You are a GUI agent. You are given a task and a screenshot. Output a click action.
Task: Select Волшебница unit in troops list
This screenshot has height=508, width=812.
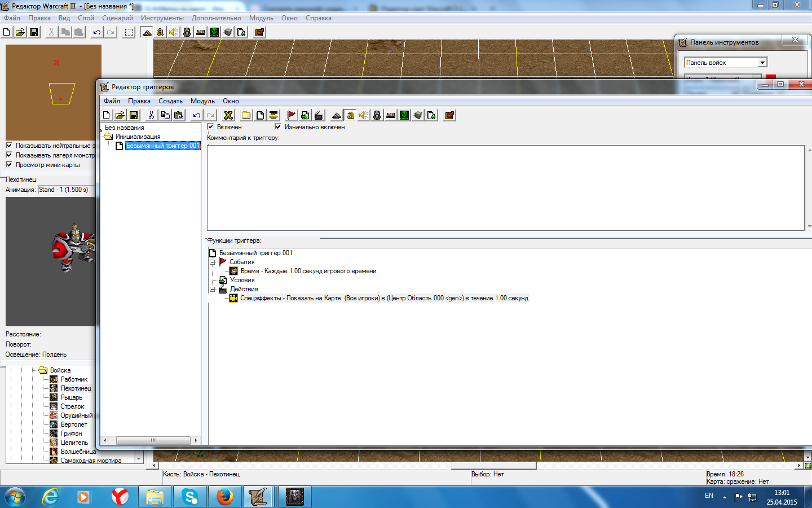(78, 452)
